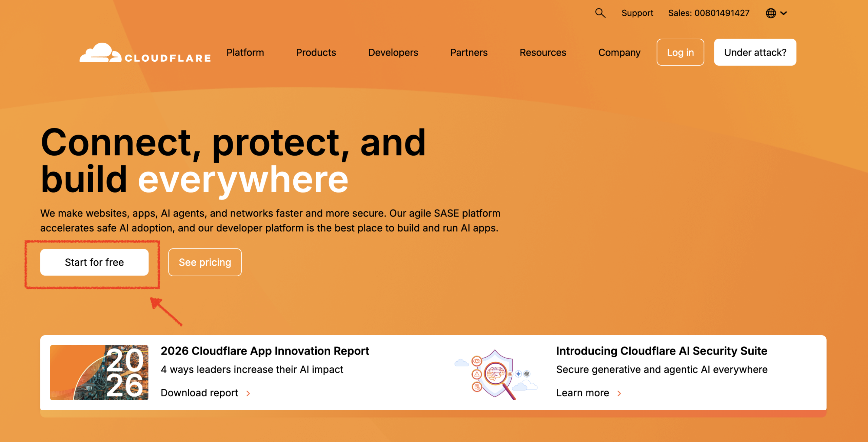Open the Platform menu
Viewport: 868px width, 442px height.
[245, 53]
